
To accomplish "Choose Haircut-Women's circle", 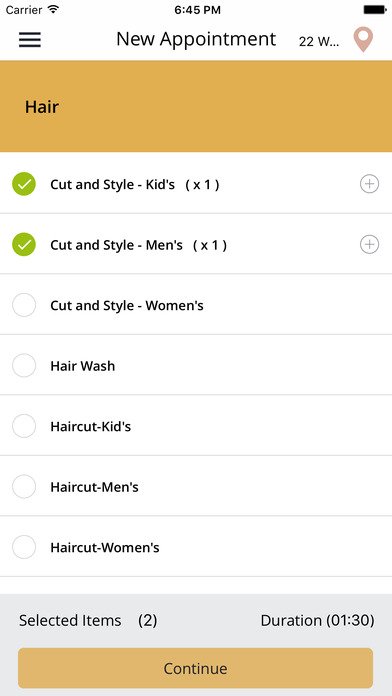I will [24, 547].
